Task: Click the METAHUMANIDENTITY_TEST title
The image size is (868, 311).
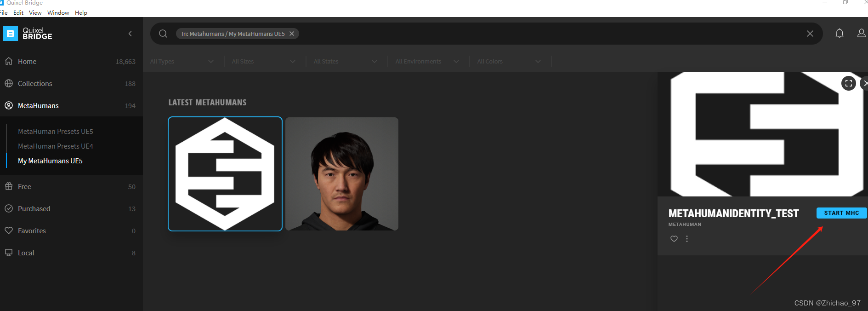Action: point(733,213)
